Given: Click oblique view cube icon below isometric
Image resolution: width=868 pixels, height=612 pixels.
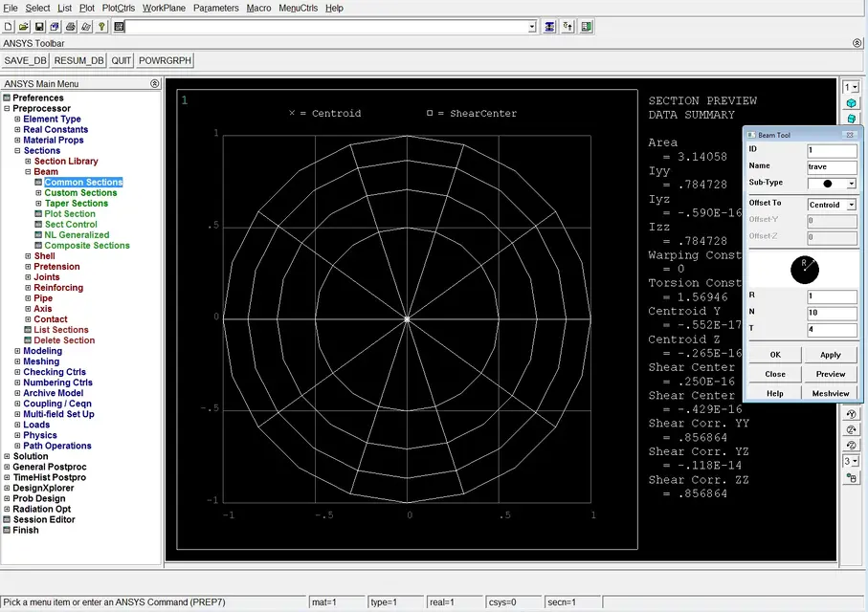Looking at the screenshot, I should coord(852,119).
